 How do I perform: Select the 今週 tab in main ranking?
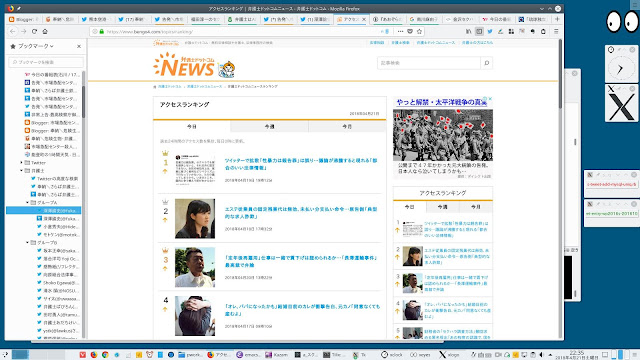pyautogui.click(x=269, y=127)
